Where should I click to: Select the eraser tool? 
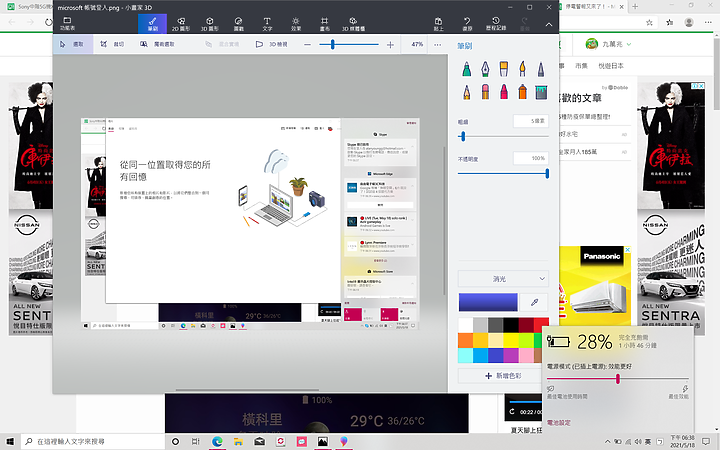[485, 92]
